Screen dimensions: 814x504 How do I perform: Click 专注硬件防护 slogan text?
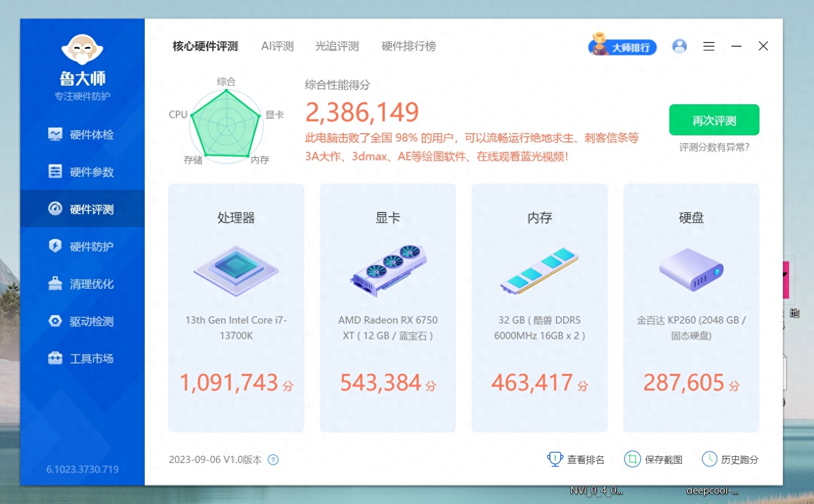[82, 96]
